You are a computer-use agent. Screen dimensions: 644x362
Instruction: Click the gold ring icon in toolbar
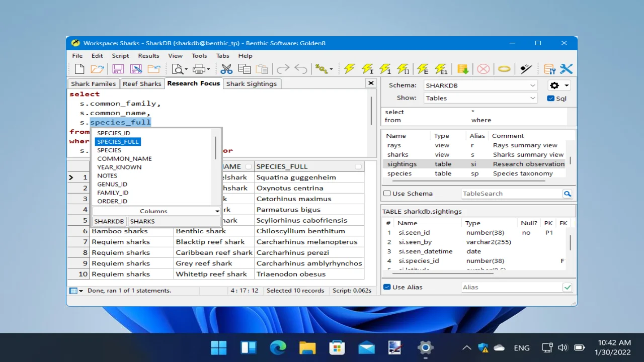point(504,69)
